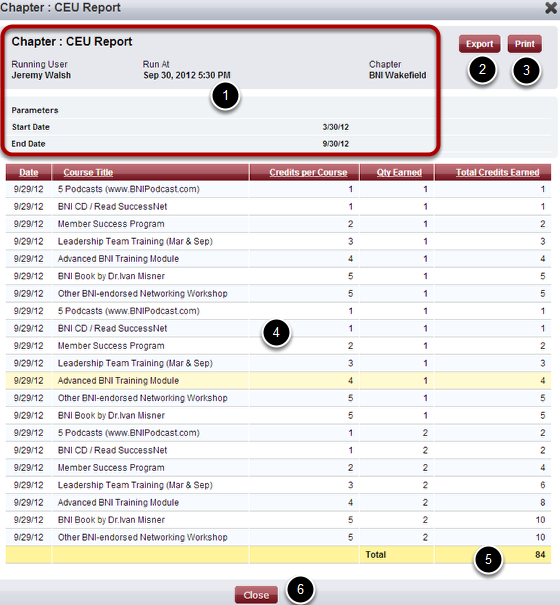Click the Export button
The image size is (560, 605).
tap(479, 44)
